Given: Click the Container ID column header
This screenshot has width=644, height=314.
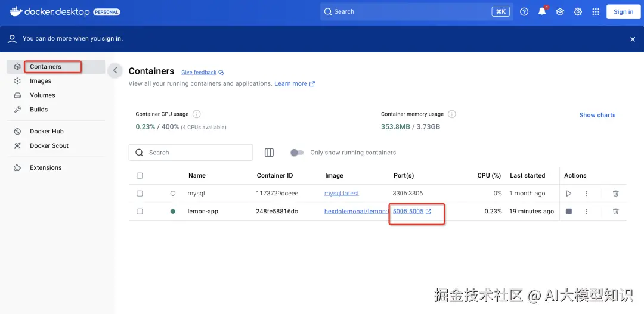Looking at the screenshot, I should click(275, 176).
